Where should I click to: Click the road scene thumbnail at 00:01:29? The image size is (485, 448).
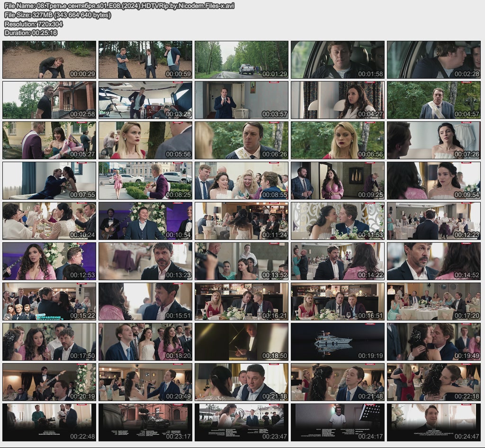point(242,60)
